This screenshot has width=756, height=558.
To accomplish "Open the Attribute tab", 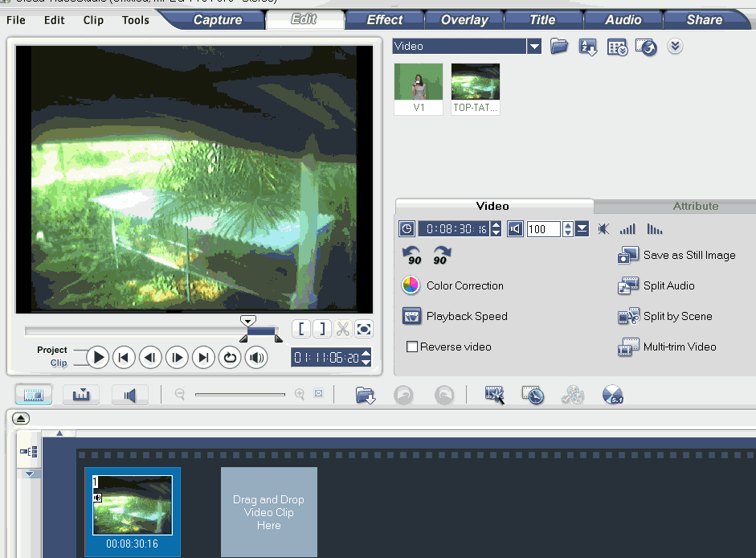I will (695, 206).
